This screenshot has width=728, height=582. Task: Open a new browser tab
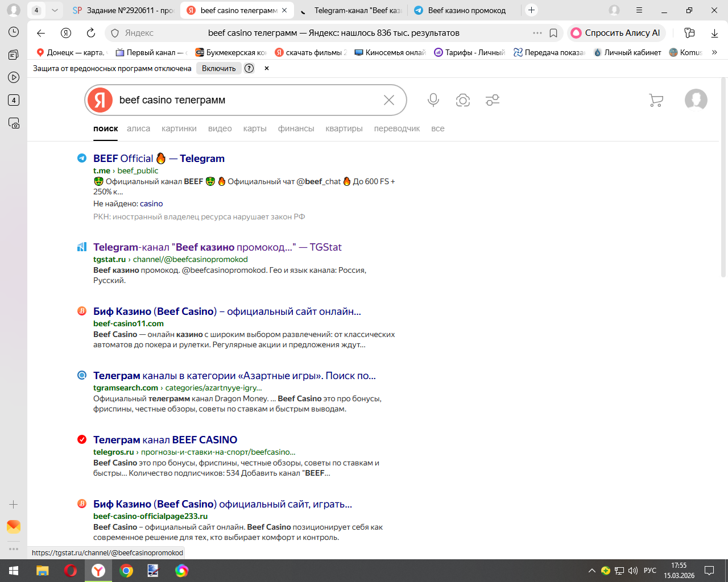[531, 10]
